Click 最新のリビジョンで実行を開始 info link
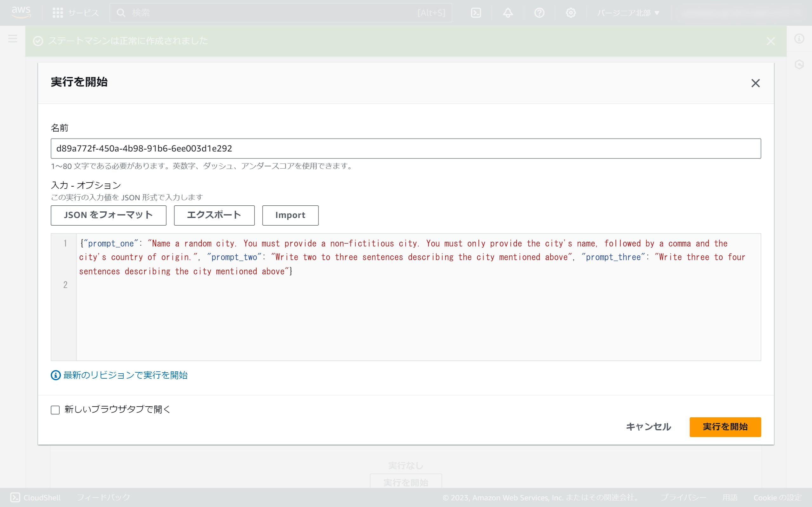 (125, 375)
